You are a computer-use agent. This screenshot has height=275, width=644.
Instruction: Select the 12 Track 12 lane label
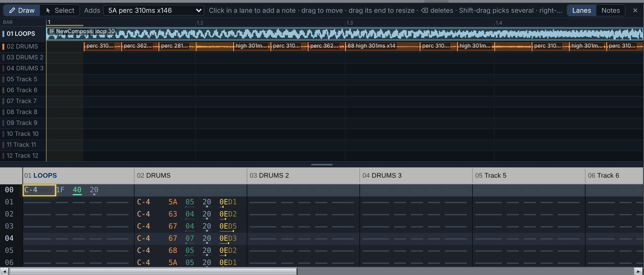click(x=23, y=155)
